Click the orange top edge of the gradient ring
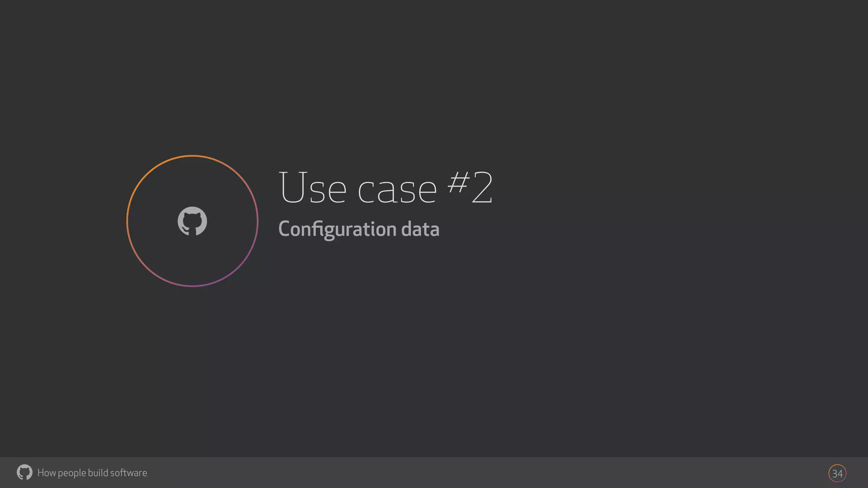The height and width of the screenshot is (488, 868). coord(192,156)
